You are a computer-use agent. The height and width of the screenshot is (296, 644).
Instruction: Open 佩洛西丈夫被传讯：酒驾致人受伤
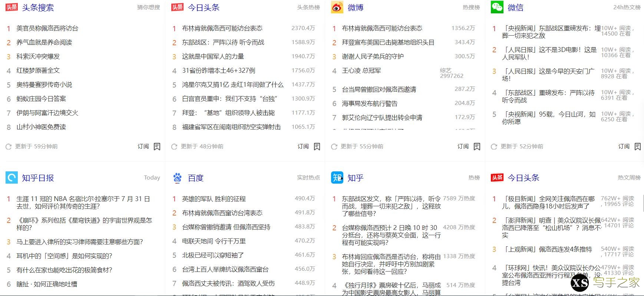228,283
